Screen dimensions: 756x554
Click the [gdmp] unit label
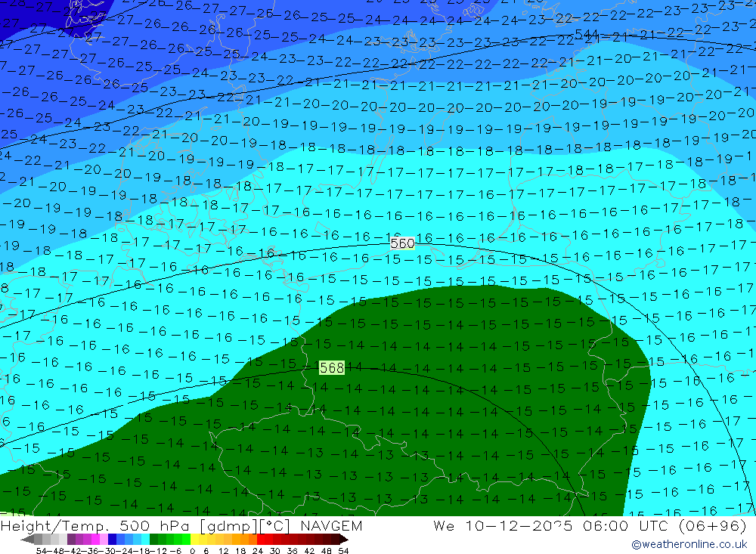pyautogui.click(x=228, y=526)
